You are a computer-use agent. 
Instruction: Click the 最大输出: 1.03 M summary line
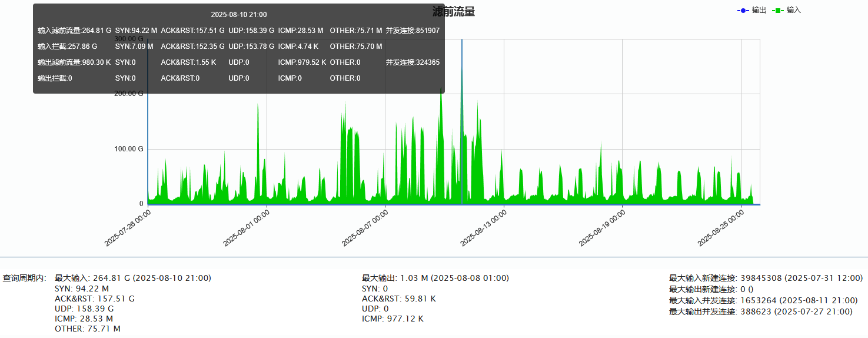[435, 278]
